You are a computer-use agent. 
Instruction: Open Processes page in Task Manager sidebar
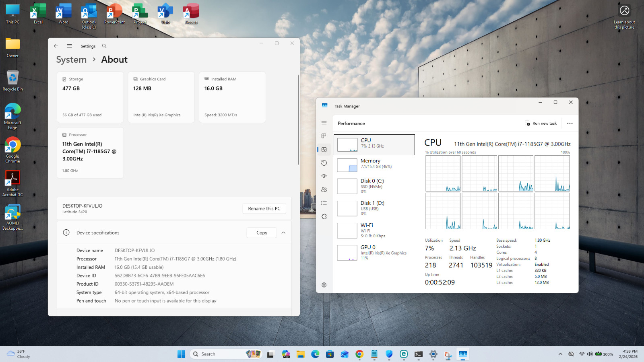(324, 136)
